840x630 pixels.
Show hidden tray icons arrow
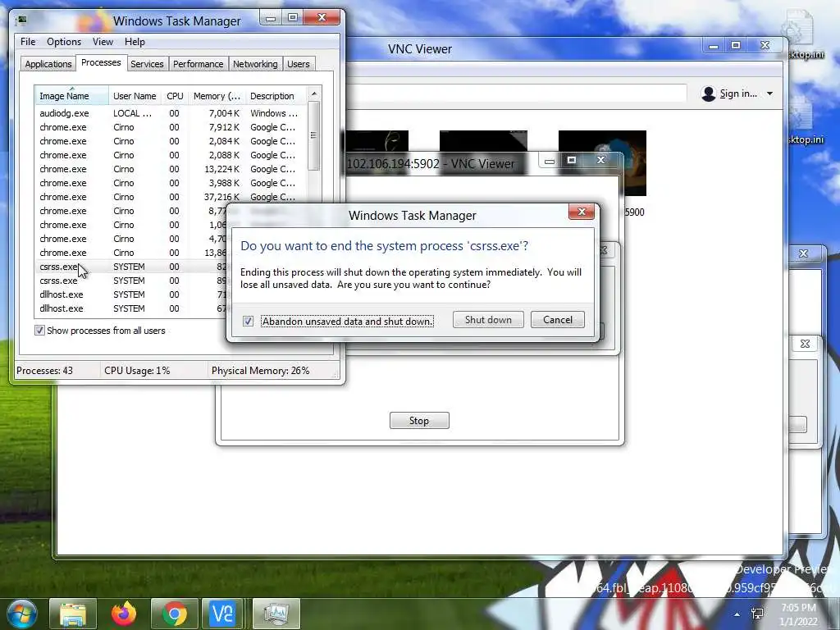[737, 614]
